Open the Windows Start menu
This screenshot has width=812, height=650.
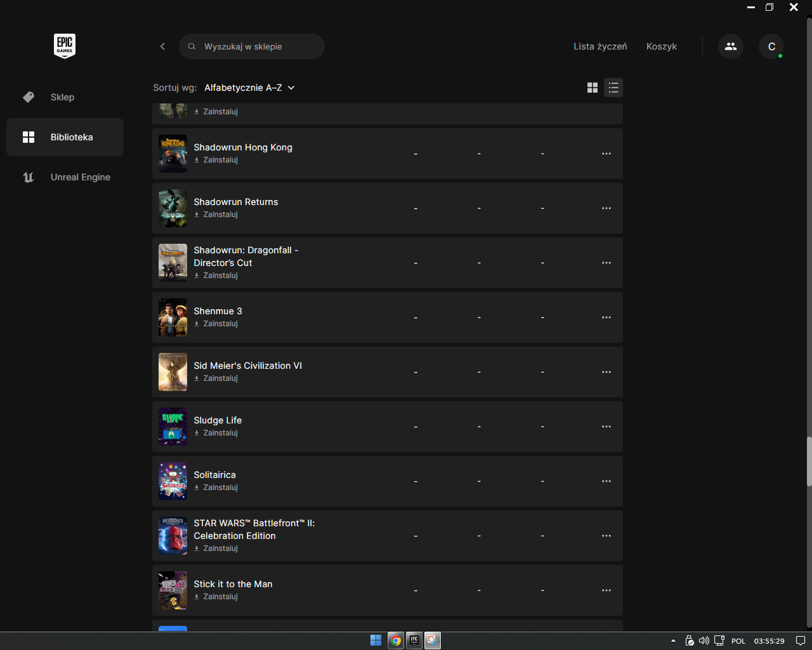376,640
